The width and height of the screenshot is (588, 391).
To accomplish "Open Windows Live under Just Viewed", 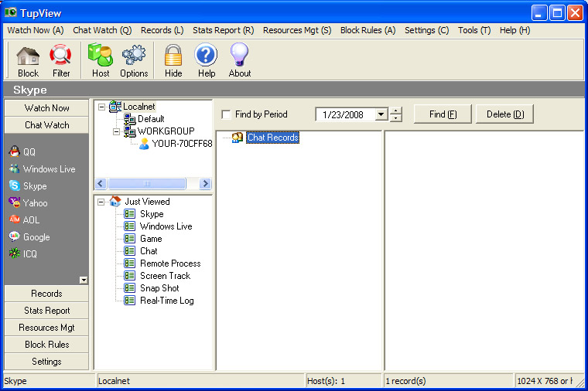I will (159, 226).
